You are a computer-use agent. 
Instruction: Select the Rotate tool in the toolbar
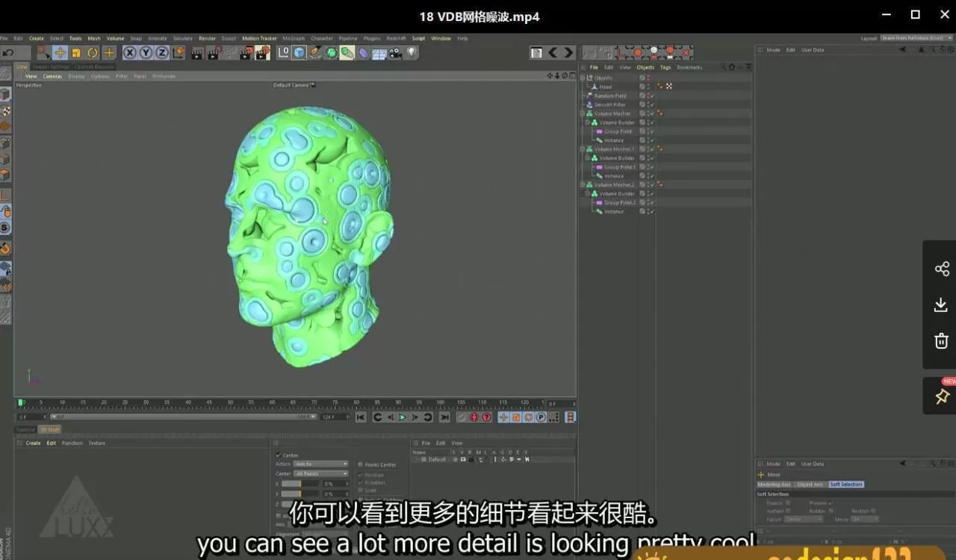click(x=93, y=53)
